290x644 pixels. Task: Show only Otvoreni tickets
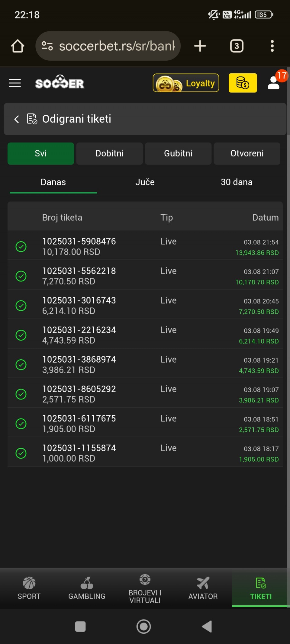pyautogui.click(x=247, y=153)
